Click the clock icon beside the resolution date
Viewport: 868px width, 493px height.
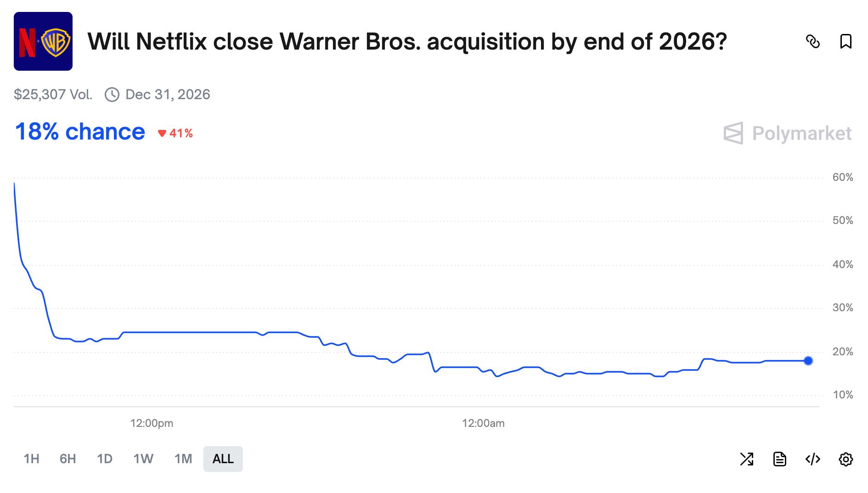pos(113,94)
